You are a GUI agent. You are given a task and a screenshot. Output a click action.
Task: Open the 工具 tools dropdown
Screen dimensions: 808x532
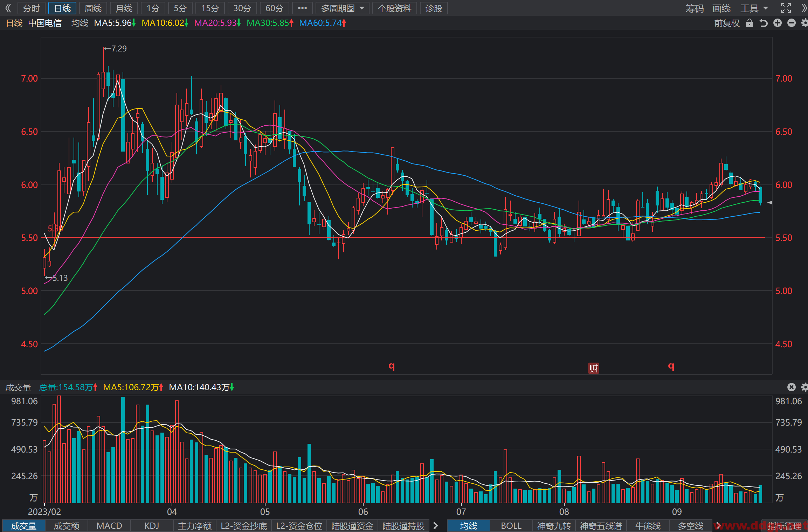(x=754, y=8)
